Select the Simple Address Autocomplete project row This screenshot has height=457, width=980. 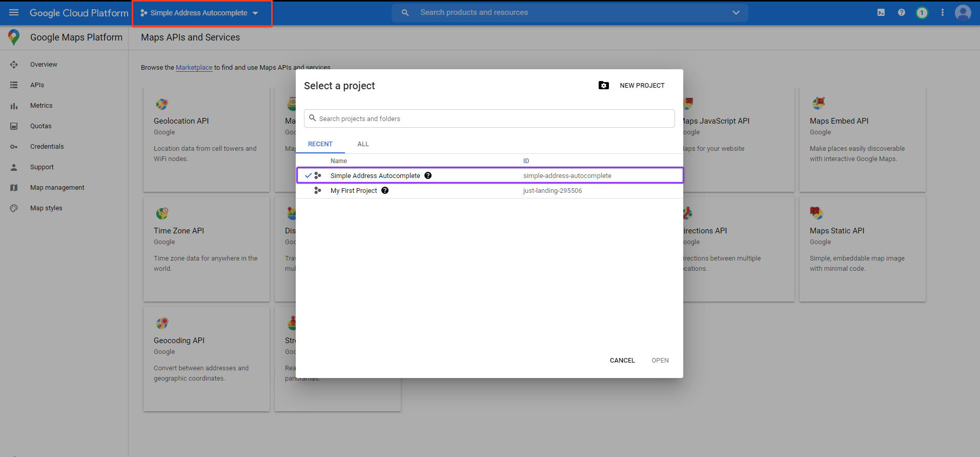coord(489,175)
